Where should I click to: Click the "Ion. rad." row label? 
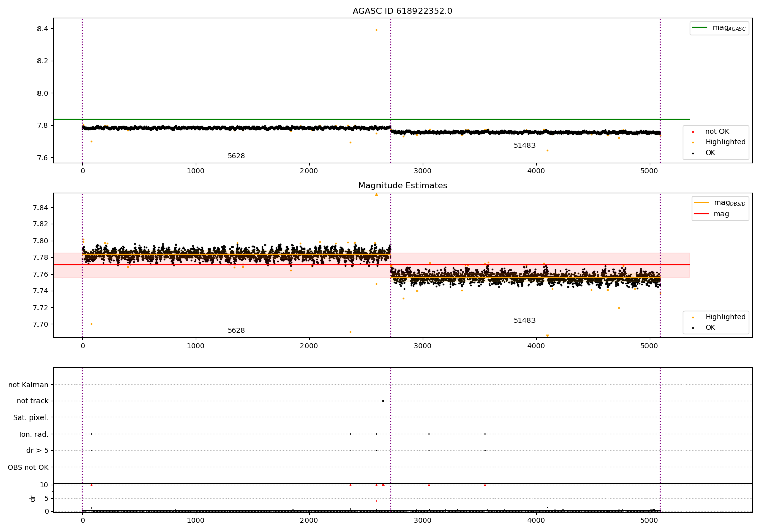[x=34, y=434]
